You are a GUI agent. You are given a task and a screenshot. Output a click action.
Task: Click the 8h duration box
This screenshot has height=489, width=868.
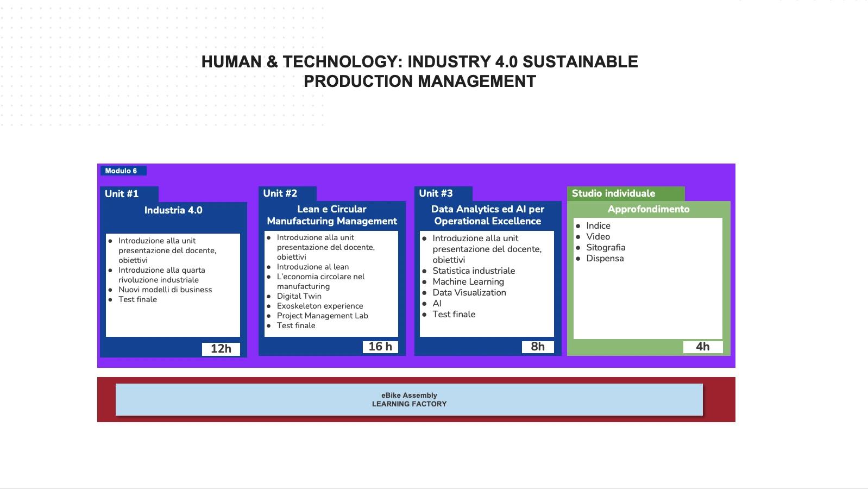538,347
